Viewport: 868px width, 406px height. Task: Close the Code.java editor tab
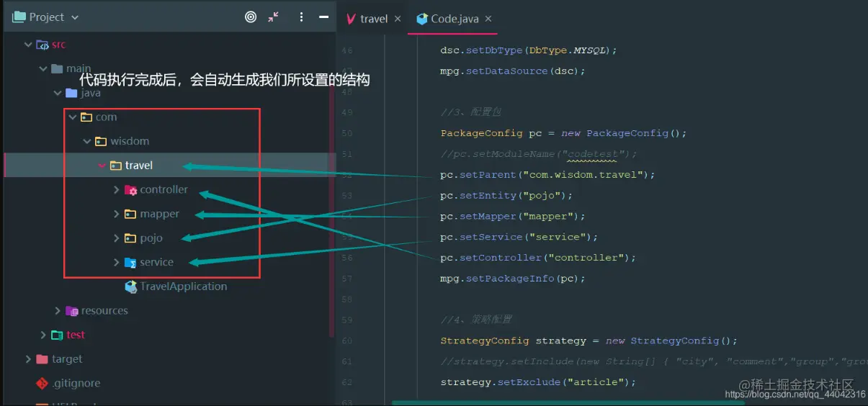pos(488,19)
